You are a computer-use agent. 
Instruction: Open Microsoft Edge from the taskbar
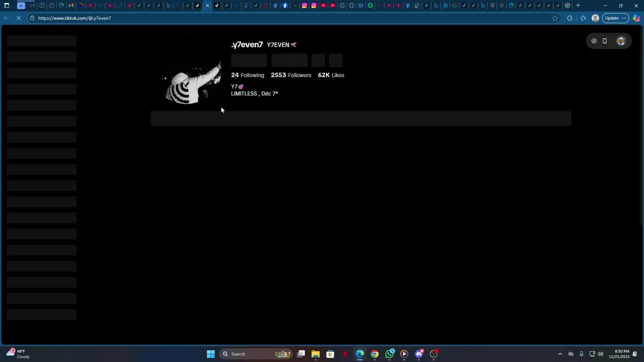(x=360, y=354)
